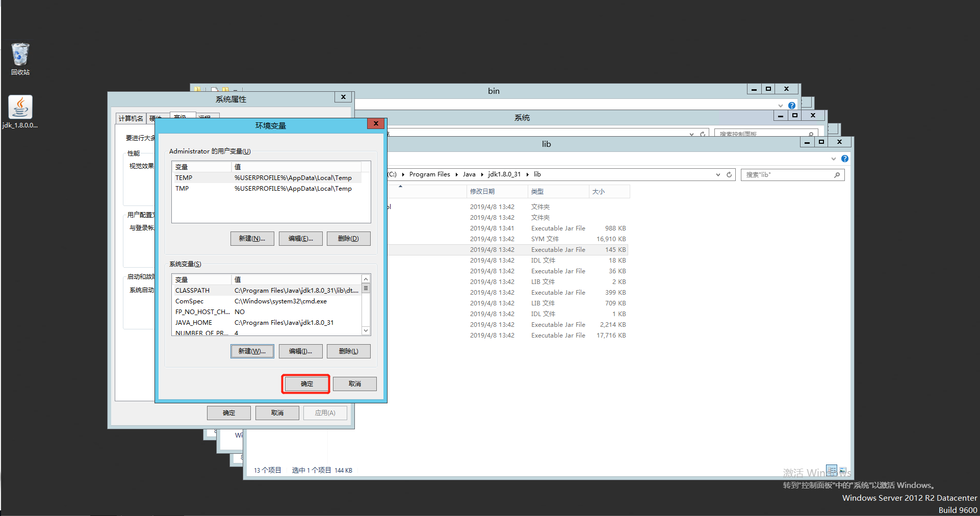Screen dimensions: 980x516
Task: Switch to large icons view via status bar icon
Action: click(843, 470)
